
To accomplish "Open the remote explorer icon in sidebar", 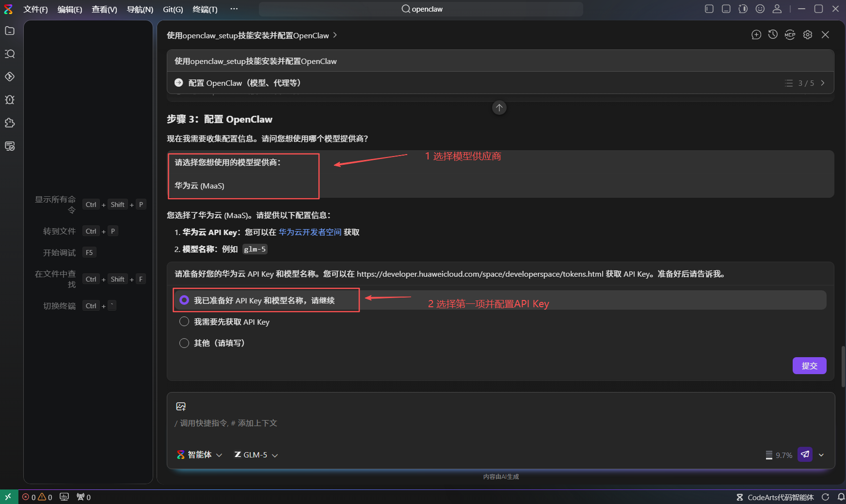I will [x=10, y=146].
